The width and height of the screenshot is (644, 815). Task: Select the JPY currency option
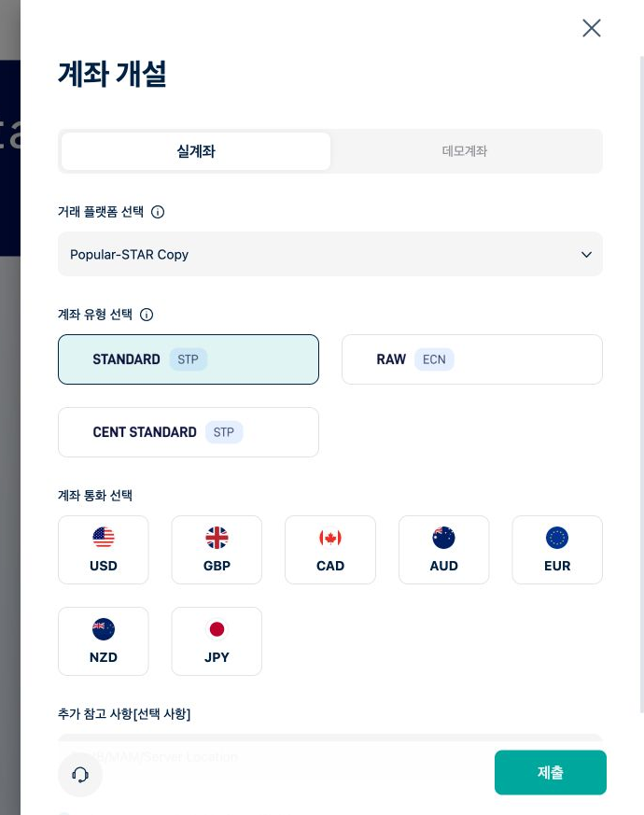217,641
